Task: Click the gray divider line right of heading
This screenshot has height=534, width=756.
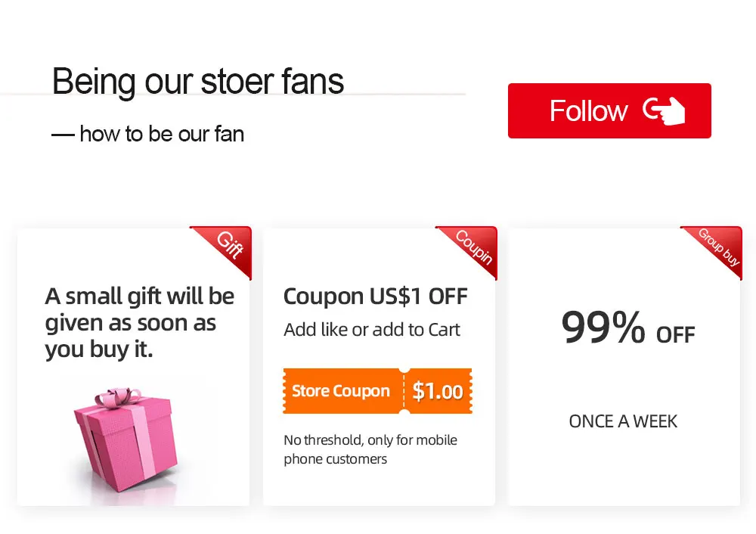Action: coord(408,95)
